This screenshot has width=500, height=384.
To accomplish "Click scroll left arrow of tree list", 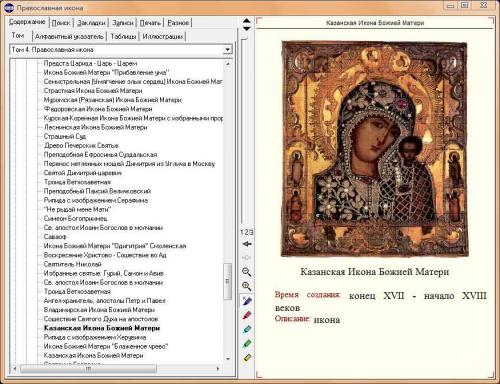I will tap(14, 369).
